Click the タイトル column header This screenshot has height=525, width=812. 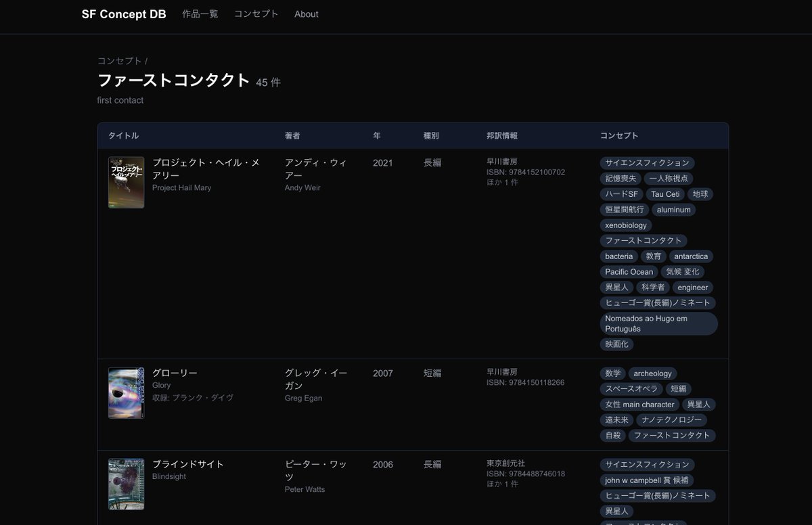click(x=123, y=135)
